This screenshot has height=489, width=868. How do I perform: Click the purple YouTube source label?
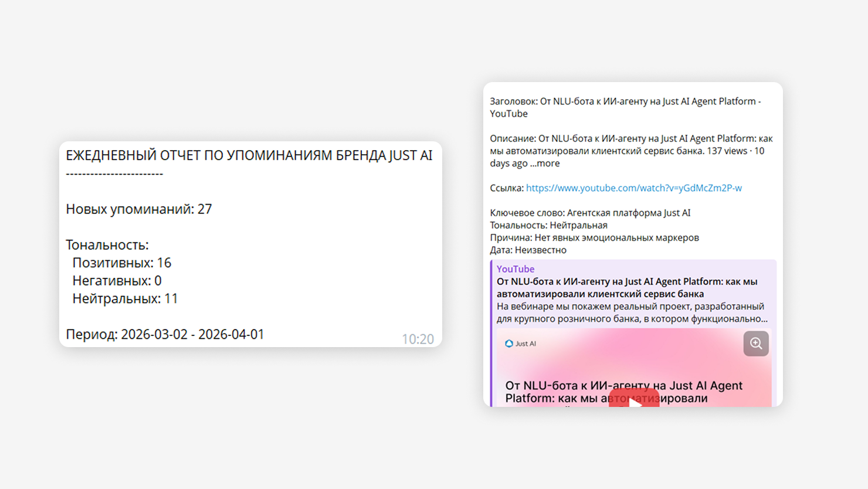[x=515, y=269]
